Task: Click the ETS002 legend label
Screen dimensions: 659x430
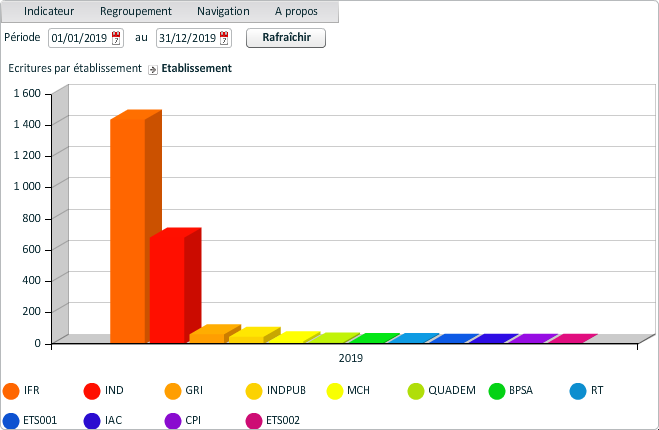Action: 283,420
